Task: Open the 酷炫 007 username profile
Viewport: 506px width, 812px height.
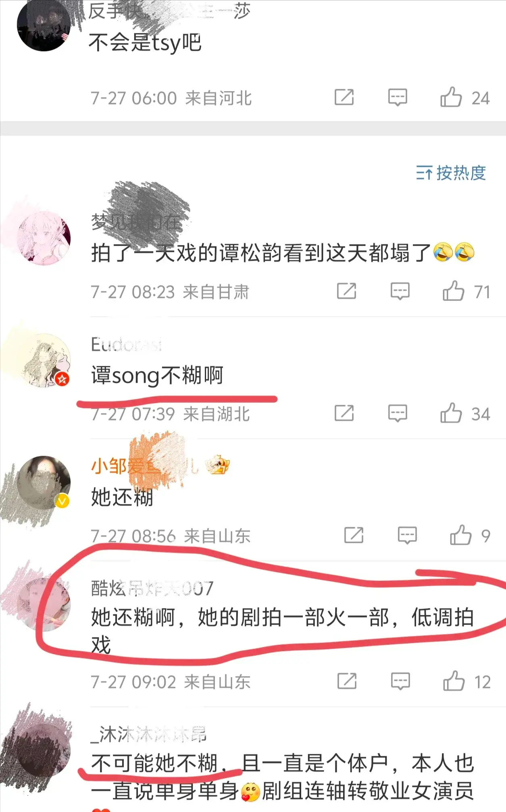Action: pyautogui.click(x=152, y=589)
